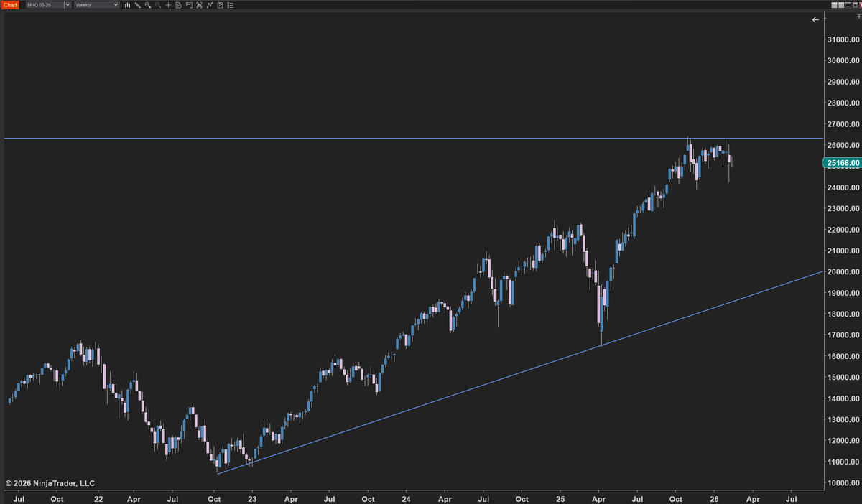This screenshot has height=504, width=862.
Task: Click the 24 year label on time axis
Action: point(407,498)
